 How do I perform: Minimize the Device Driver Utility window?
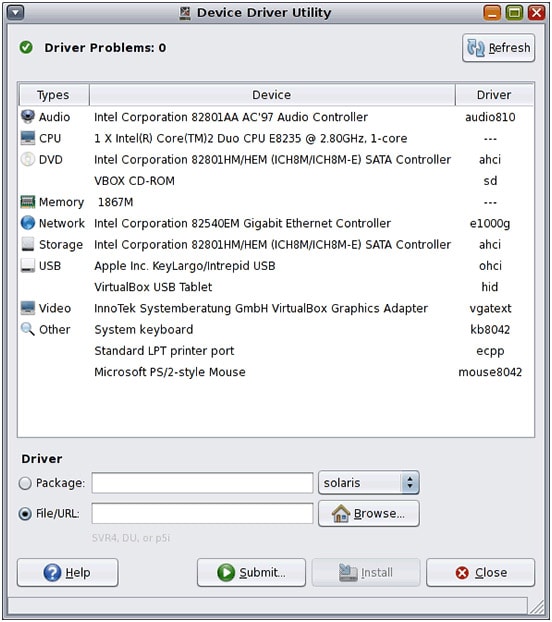point(492,13)
